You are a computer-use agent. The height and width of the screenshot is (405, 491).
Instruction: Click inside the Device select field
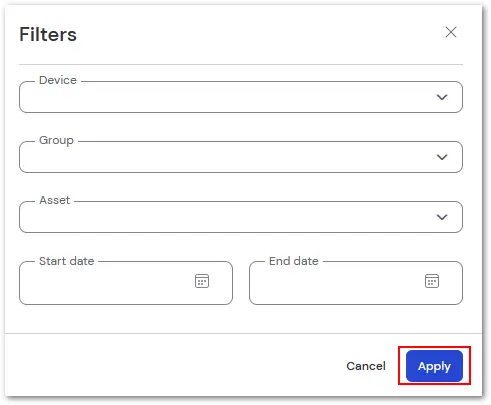click(241, 97)
